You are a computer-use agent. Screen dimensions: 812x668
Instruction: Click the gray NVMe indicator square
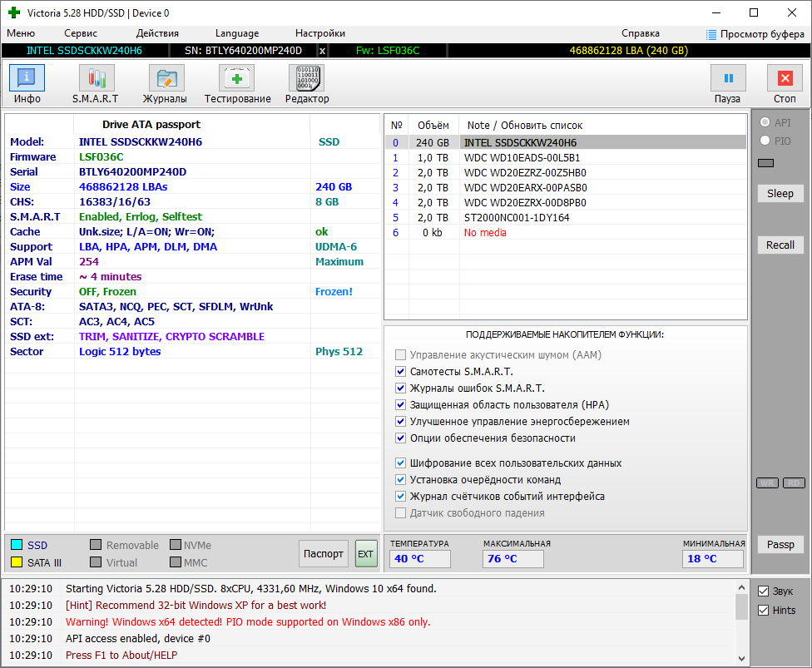pos(176,545)
